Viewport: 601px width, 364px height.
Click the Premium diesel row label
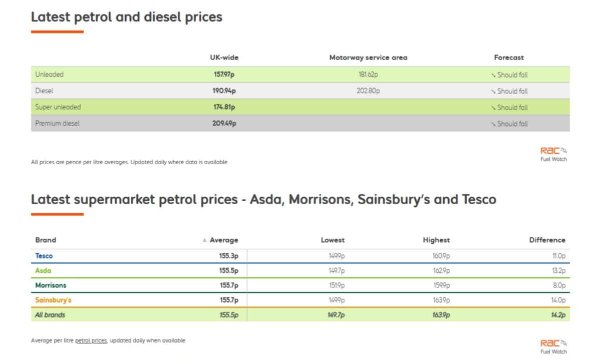[56, 124]
